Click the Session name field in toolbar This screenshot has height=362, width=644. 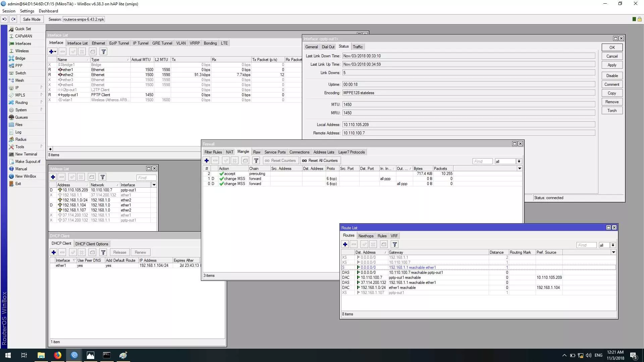pyautogui.click(x=84, y=19)
